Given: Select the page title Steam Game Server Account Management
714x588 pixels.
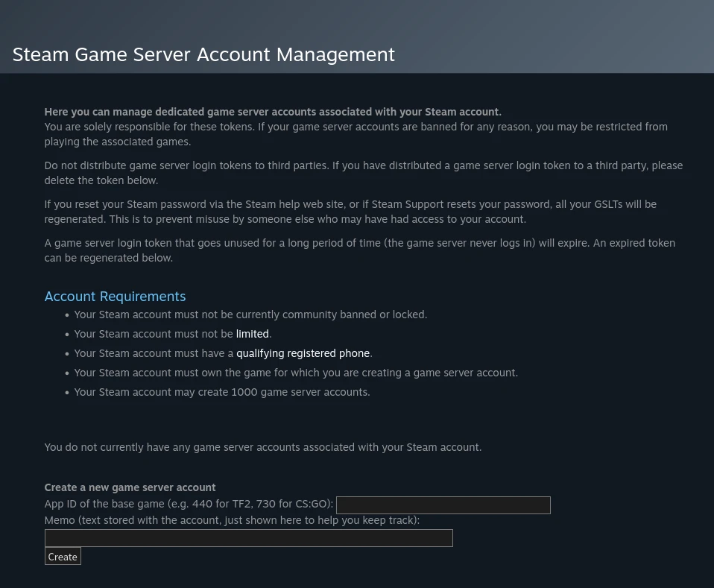Looking at the screenshot, I should click(x=203, y=54).
